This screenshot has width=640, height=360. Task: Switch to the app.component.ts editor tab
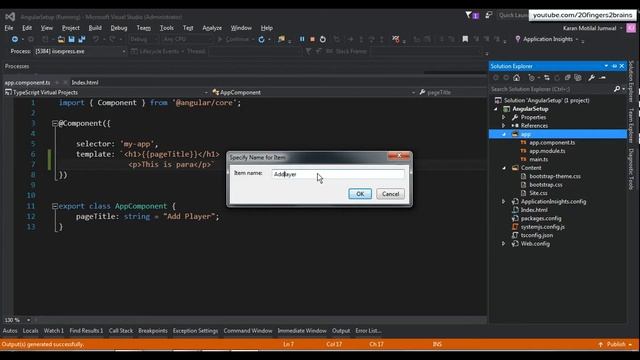coord(27,82)
